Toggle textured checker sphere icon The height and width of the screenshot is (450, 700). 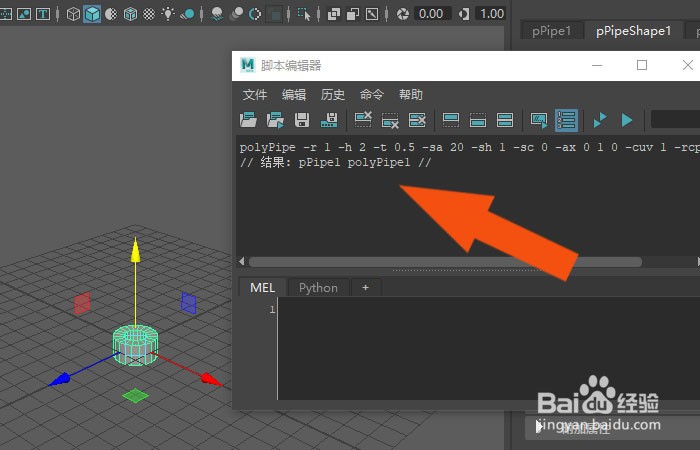click(149, 14)
